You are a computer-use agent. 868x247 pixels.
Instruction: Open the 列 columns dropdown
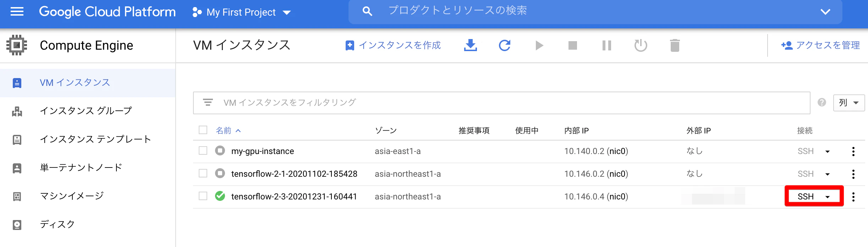tap(848, 103)
